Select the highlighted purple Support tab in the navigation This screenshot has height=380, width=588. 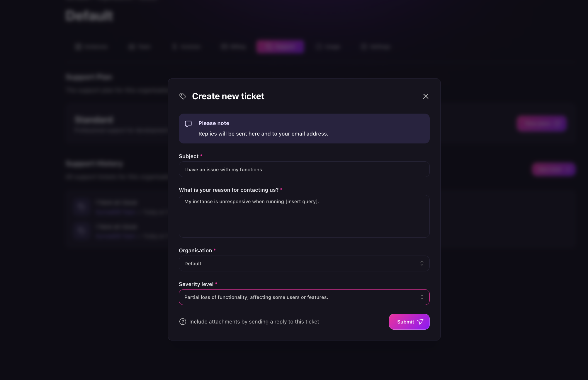(280, 47)
